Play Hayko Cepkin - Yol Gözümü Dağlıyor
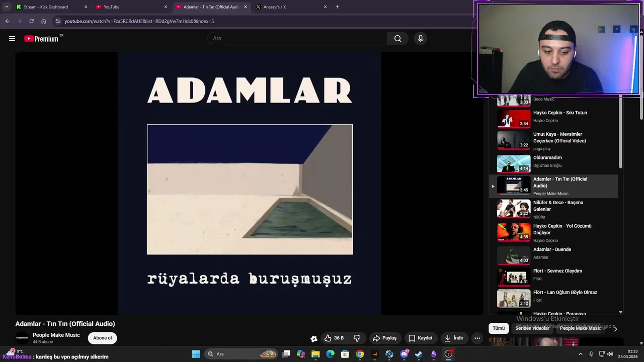 click(553, 232)
